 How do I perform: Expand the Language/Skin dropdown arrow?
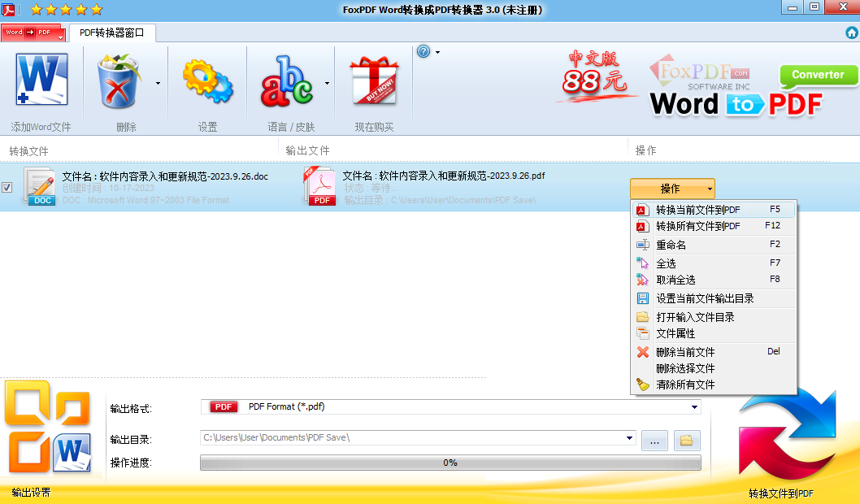(327, 84)
